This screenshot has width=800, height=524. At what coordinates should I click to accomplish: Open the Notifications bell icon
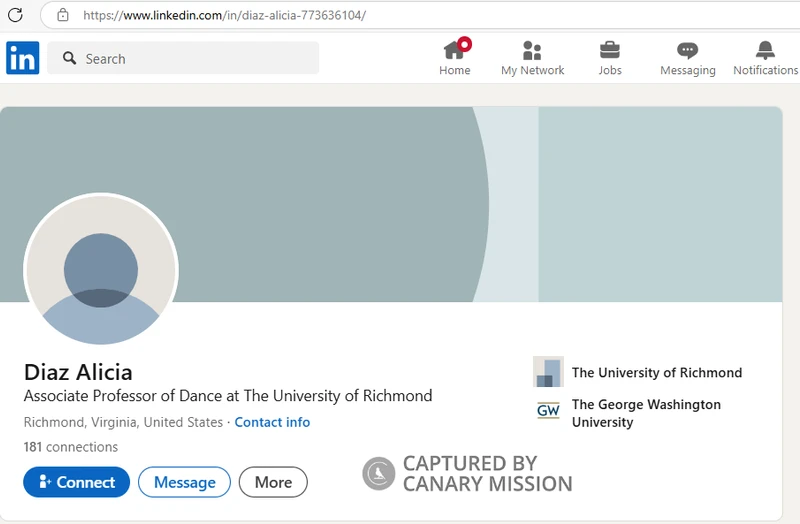pos(765,51)
